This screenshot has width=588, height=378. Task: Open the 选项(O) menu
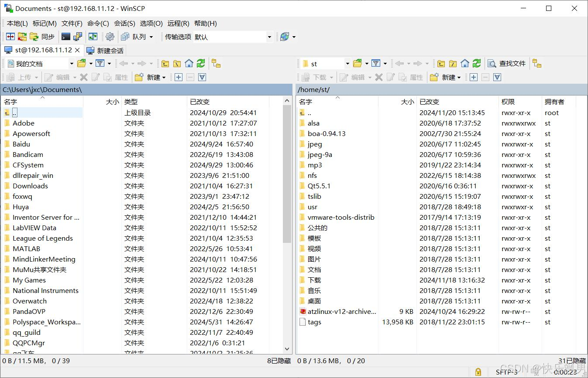pos(151,24)
